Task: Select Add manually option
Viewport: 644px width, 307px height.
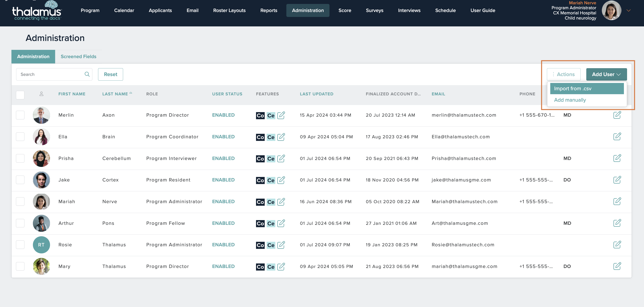Action: pos(570,100)
